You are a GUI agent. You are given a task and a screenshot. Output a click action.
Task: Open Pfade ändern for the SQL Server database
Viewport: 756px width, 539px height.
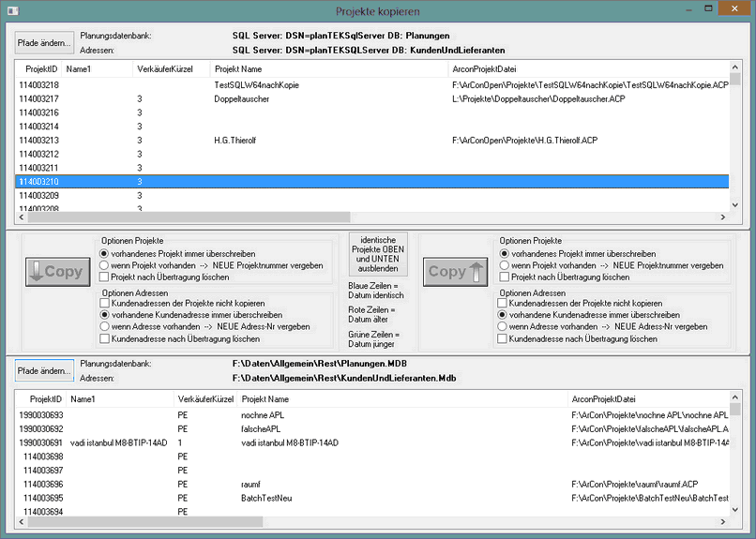point(44,42)
